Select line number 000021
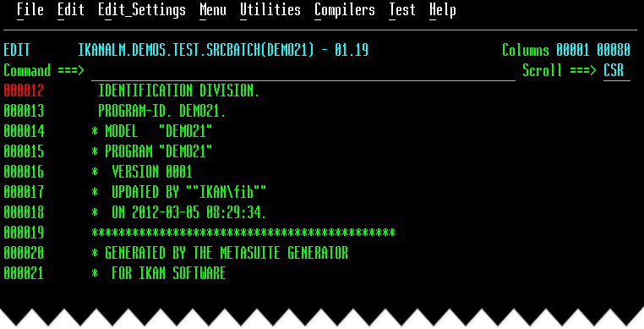644x329 pixels. 24,273
